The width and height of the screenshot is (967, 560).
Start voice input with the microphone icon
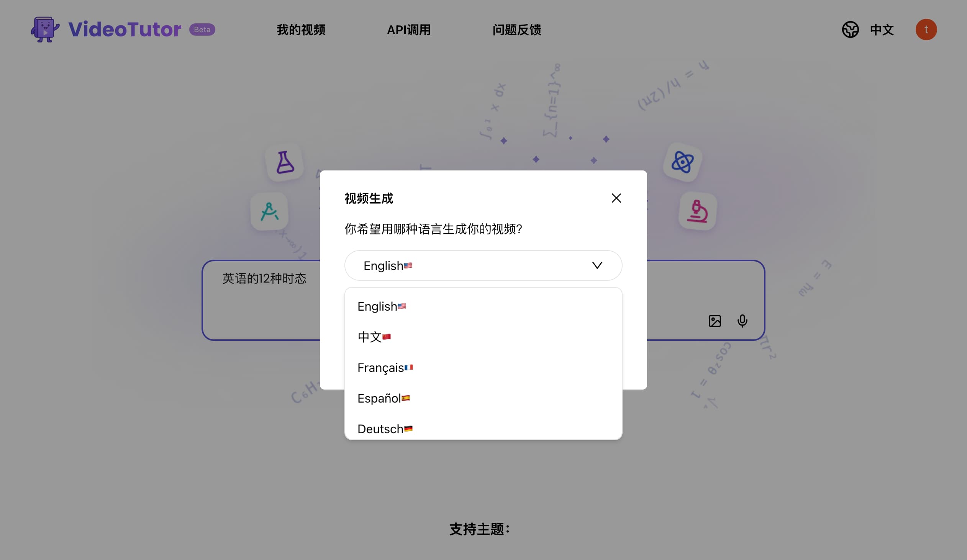742,321
